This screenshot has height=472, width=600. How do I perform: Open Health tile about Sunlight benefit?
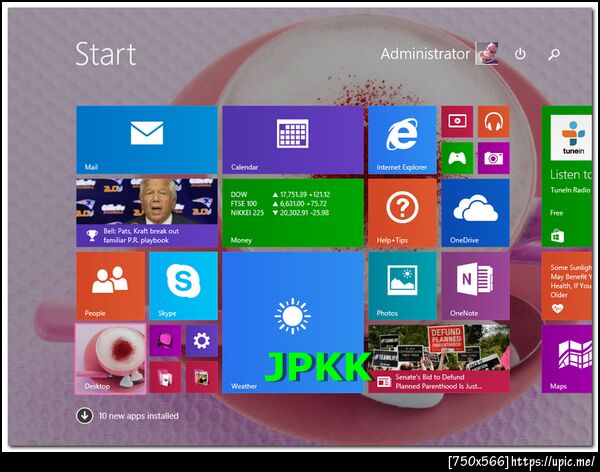click(567, 286)
